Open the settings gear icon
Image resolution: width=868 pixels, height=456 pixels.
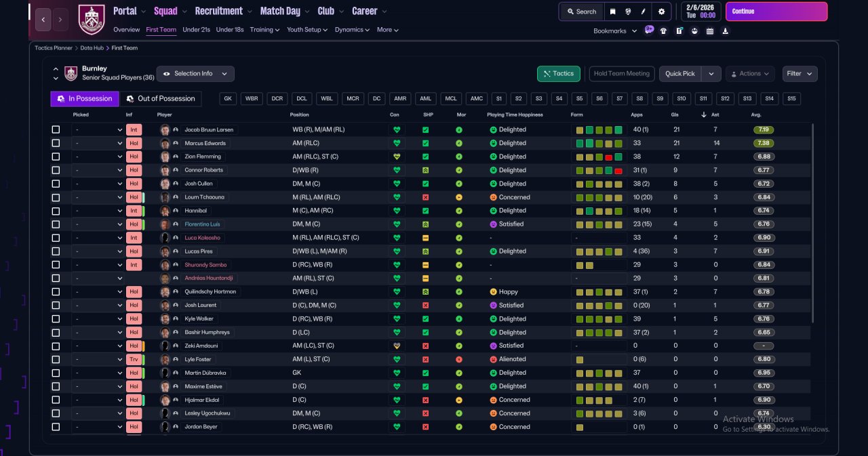(662, 12)
